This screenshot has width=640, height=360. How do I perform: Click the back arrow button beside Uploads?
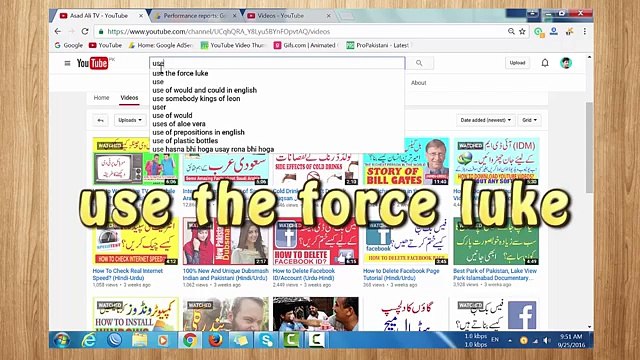click(x=100, y=120)
